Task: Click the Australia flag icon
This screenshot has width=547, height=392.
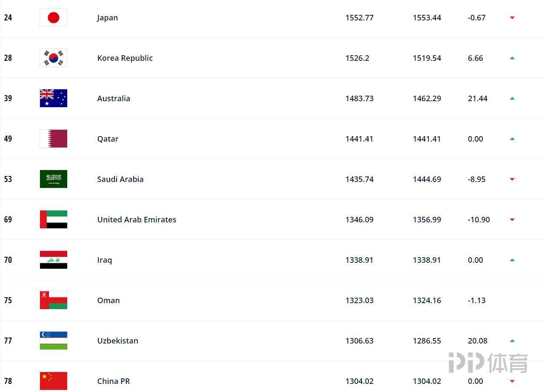Action: pos(54,98)
